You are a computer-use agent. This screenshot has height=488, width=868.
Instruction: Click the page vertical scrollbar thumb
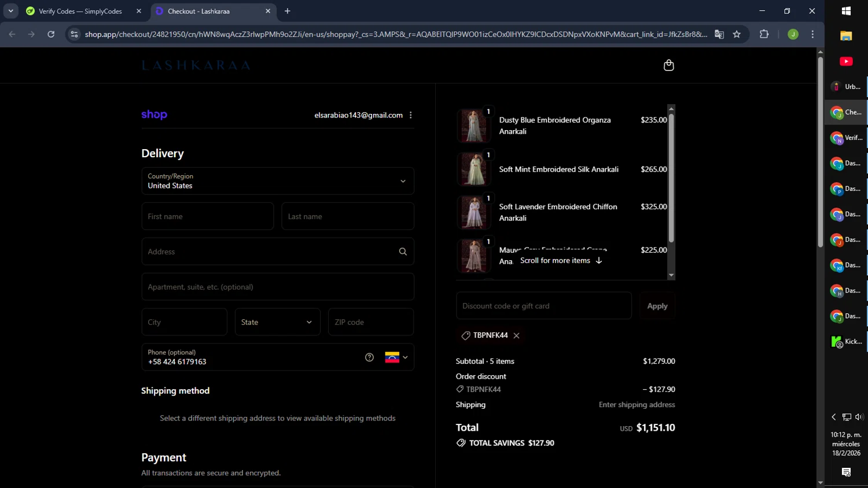tap(820, 151)
